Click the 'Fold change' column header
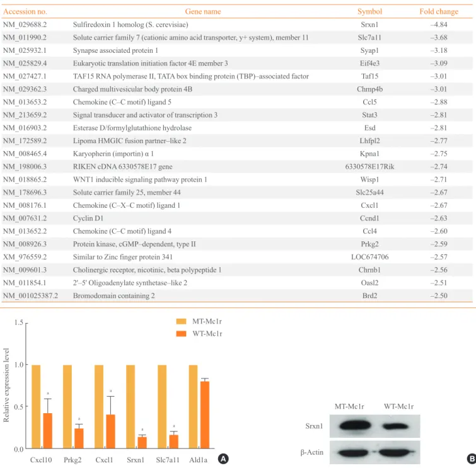This screenshot has width=476, height=468. (439, 11)
